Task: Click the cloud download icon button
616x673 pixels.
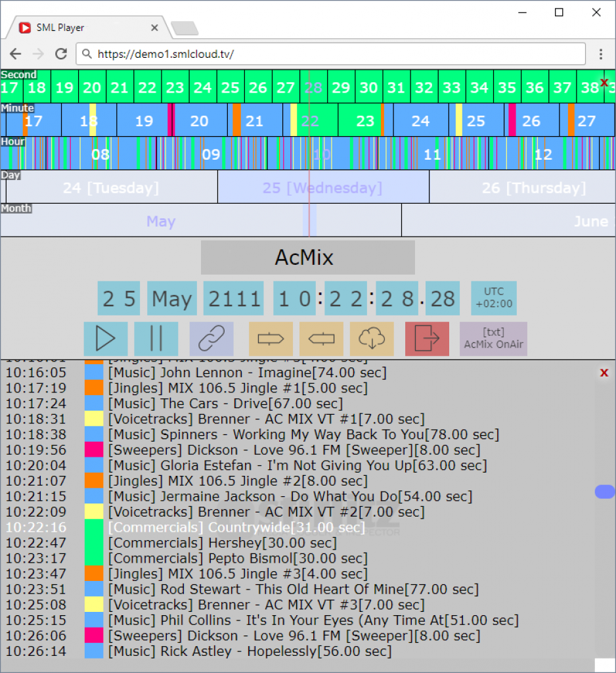Action: [372, 339]
